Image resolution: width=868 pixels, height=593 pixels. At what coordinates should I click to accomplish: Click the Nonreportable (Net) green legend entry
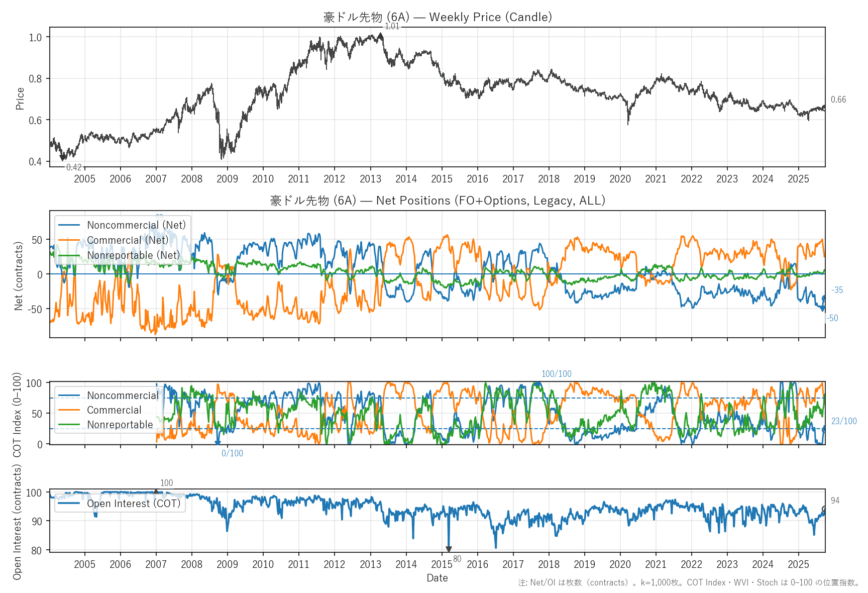(x=133, y=255)
